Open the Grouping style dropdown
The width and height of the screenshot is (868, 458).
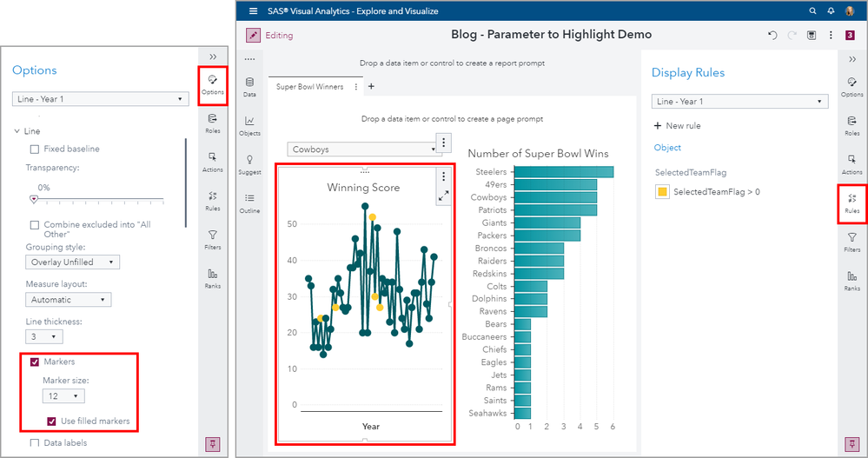(72, 262)
